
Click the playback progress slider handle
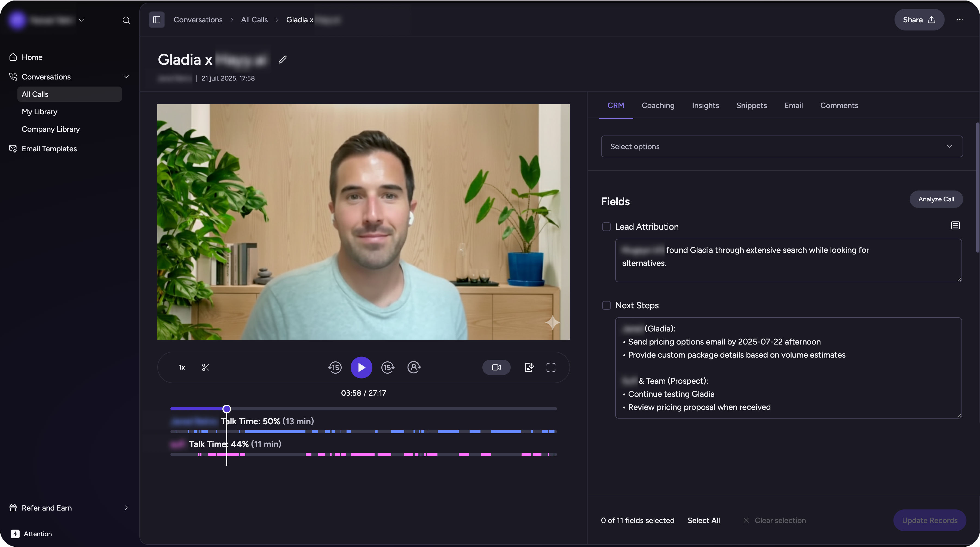pyautogui.click(x=227, y=409)
